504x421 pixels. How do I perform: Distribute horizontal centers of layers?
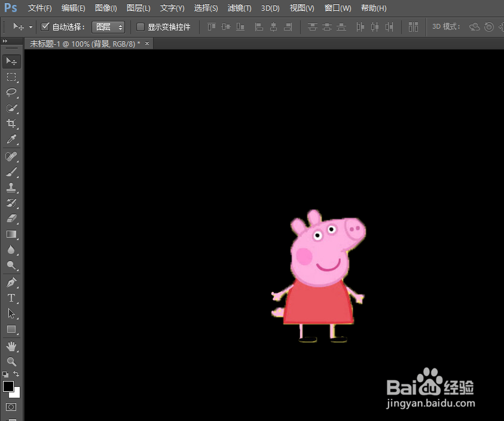click(375, 27)
